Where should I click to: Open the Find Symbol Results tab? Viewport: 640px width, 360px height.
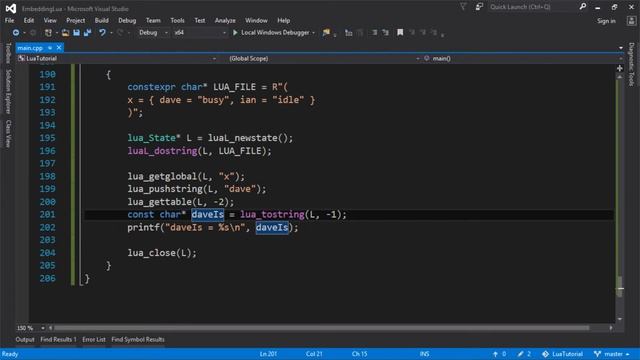click(138, 340)
